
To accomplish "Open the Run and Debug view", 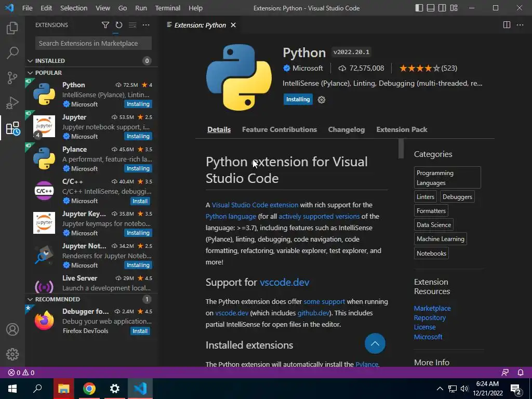I will tap(12, 103).
